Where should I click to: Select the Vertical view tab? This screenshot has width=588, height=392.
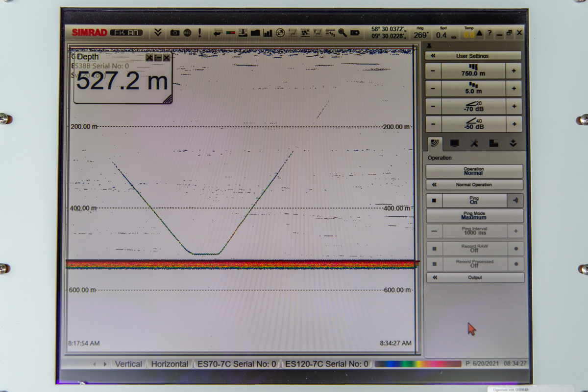click(128, 364)
